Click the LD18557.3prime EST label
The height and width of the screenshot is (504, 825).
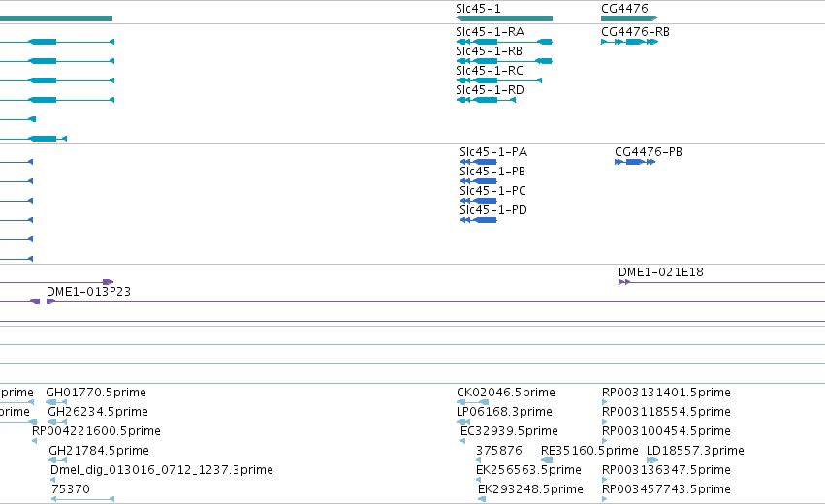(x=695, y=451)
